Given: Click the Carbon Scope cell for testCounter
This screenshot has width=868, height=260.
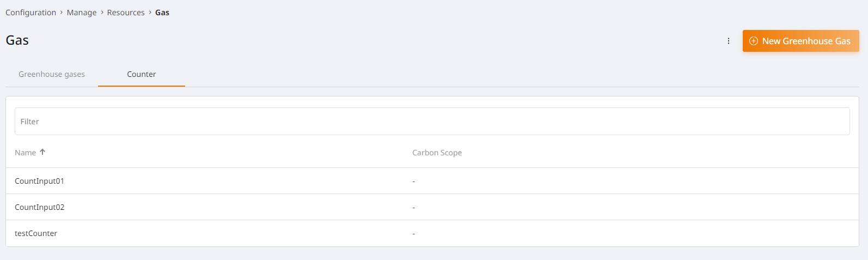Looking at the screenshot, I should coord(414,233).
